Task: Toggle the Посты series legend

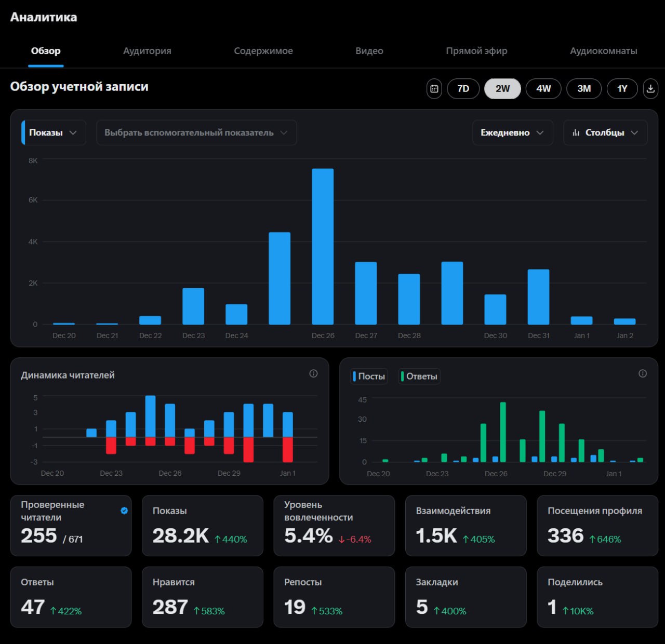Action: [368, 376]
